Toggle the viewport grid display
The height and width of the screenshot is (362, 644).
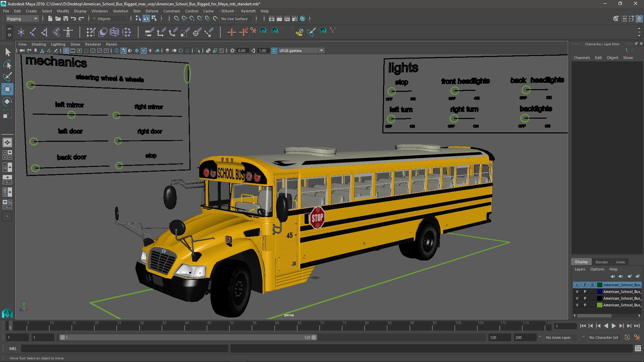pyautogui.click(x=66, y=51)
